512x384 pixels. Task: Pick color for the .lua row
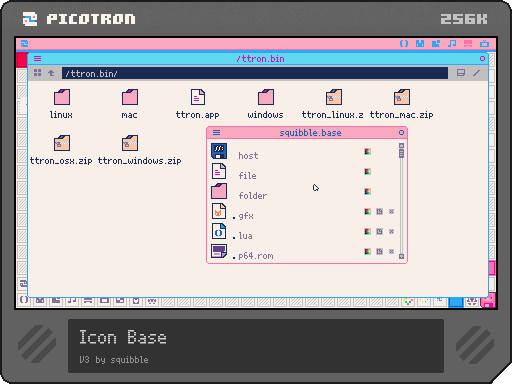click(367, 232)
